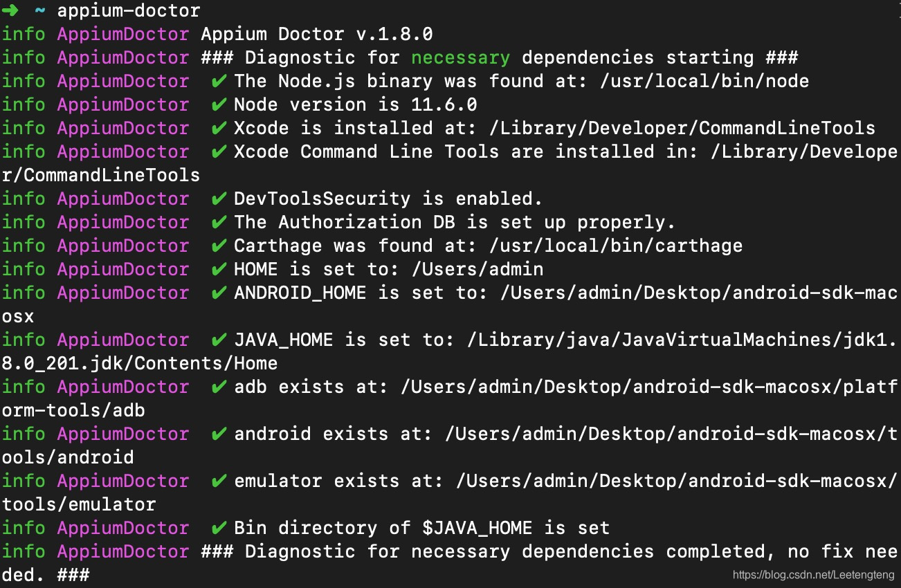Click 'DevToolsSecurity is enabled.' text
Image resolution: width=901 pixels, height=588 pixels.
[389, 199]
